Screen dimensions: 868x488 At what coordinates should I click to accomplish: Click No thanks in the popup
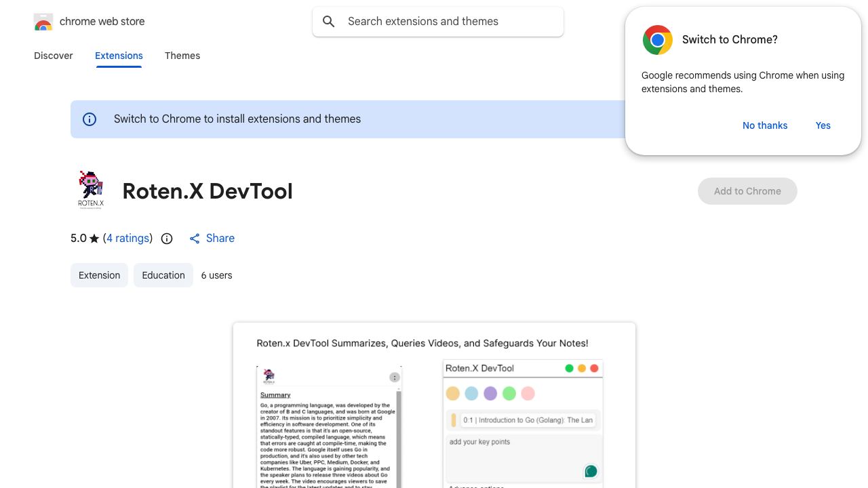pyautogui.click(x=765, y=125)
